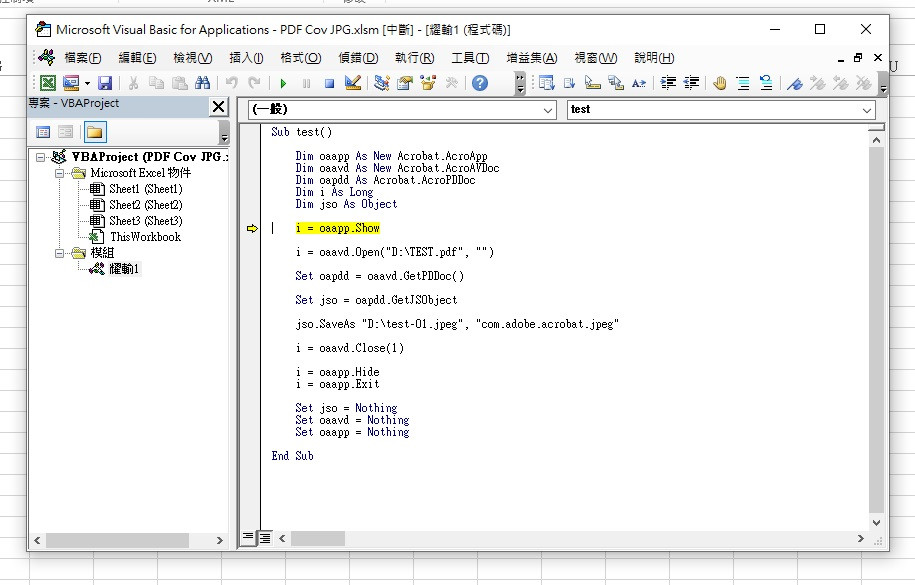This screenshot has height=585, width=915.
Task: Select ThisWorkbook in project tree
Action: point(145,237)
